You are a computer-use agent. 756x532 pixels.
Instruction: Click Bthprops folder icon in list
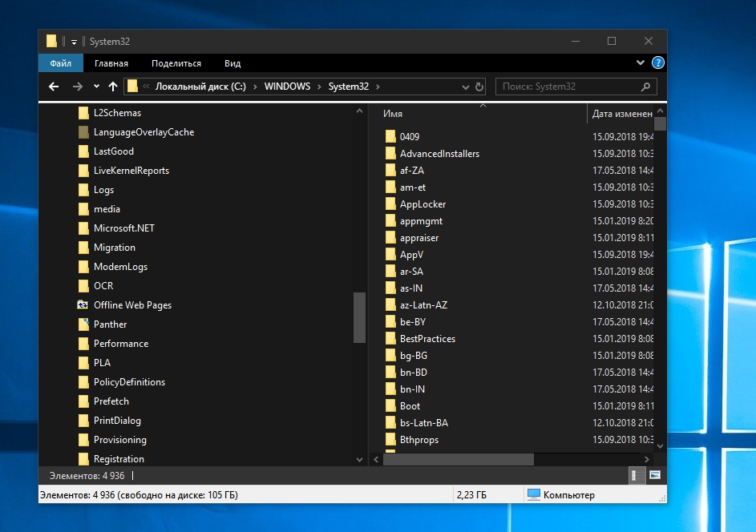coord(390,440)
